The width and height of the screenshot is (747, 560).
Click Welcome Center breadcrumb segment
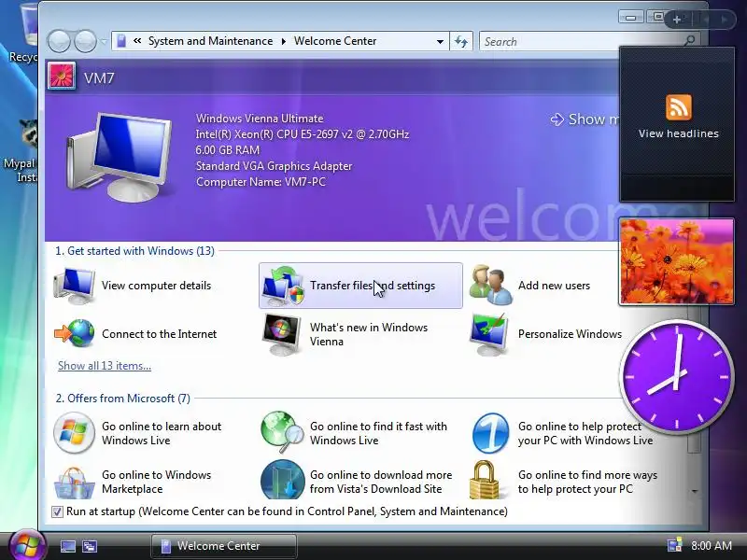tap(335, 41)
